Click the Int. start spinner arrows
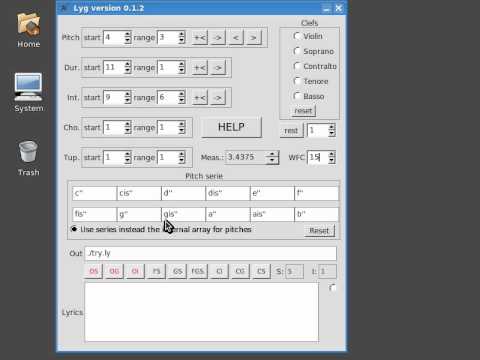 coord(128,98)
